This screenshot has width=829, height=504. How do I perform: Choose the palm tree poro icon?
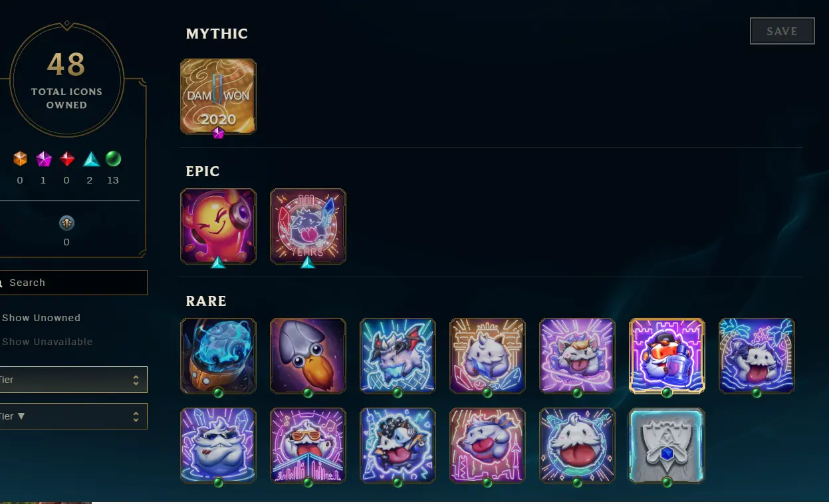[757, 356]
